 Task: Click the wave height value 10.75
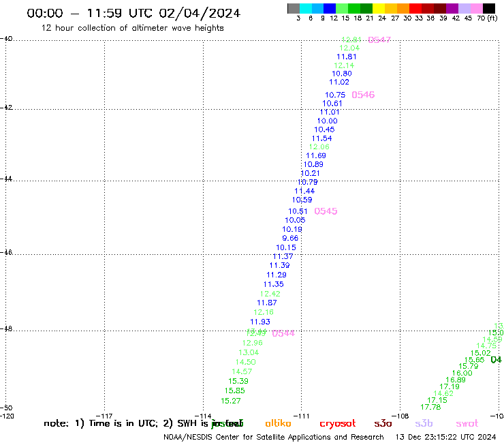[335, 95]
